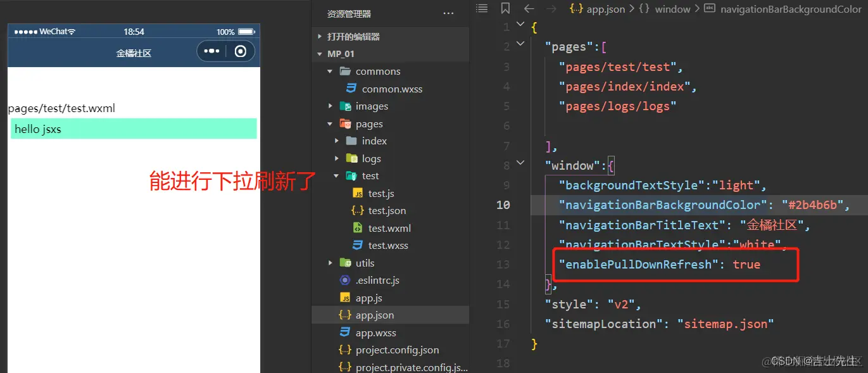Screen dimensions: 868x373
Task: Select app.json in the breadcrumb
Action: (606, 9)
